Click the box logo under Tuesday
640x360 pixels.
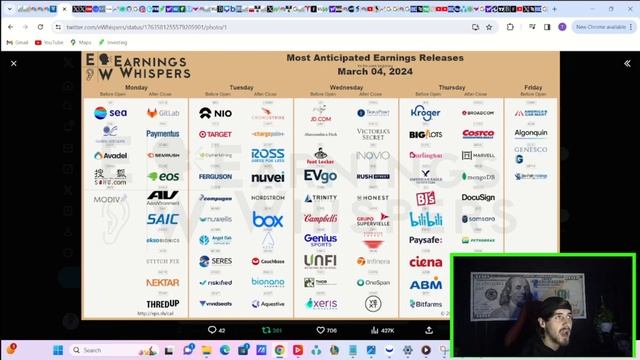[x=268, y=220]
